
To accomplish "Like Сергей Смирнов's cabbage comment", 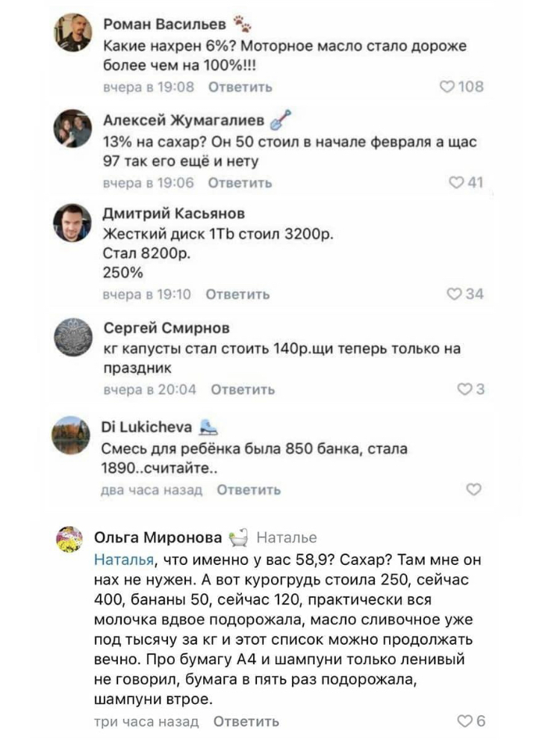I will pos(464,389).
